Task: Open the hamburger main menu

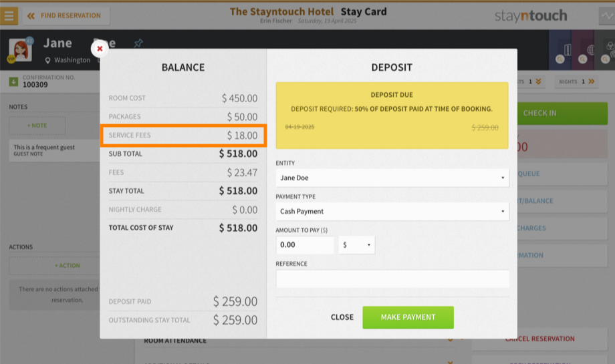Action: (x=9, y=15)
